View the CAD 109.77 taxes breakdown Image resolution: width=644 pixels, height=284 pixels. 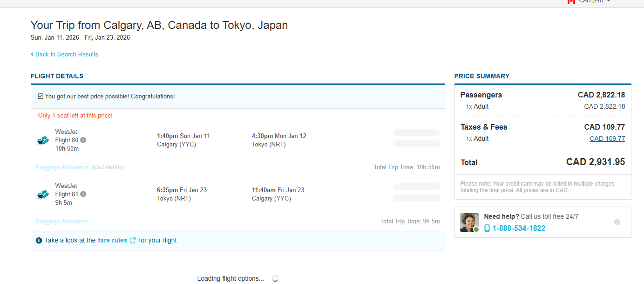point(607,139)
